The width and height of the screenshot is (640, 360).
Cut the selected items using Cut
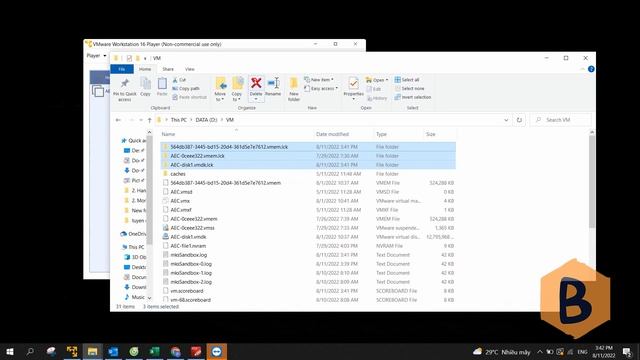[179, 80]
